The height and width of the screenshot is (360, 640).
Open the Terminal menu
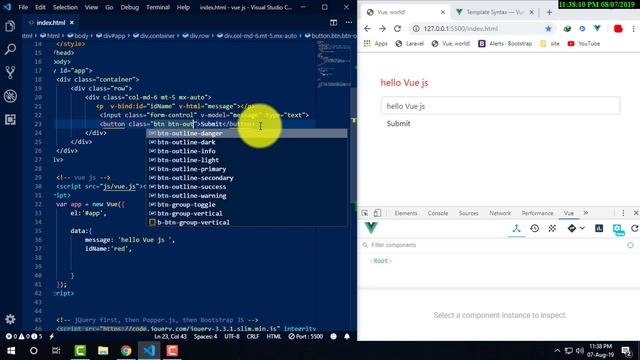click(158, 7)
